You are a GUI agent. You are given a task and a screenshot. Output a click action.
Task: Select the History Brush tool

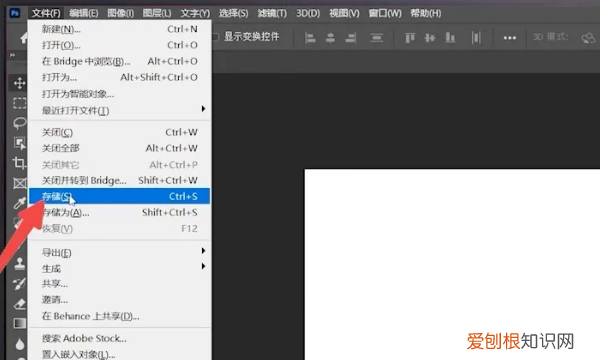coord(19,283)
